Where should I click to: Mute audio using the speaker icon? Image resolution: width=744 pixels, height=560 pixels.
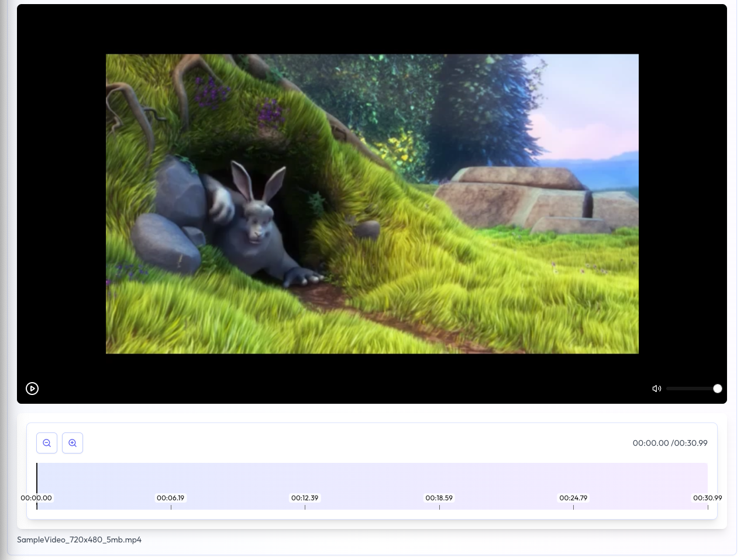(657, 389)
